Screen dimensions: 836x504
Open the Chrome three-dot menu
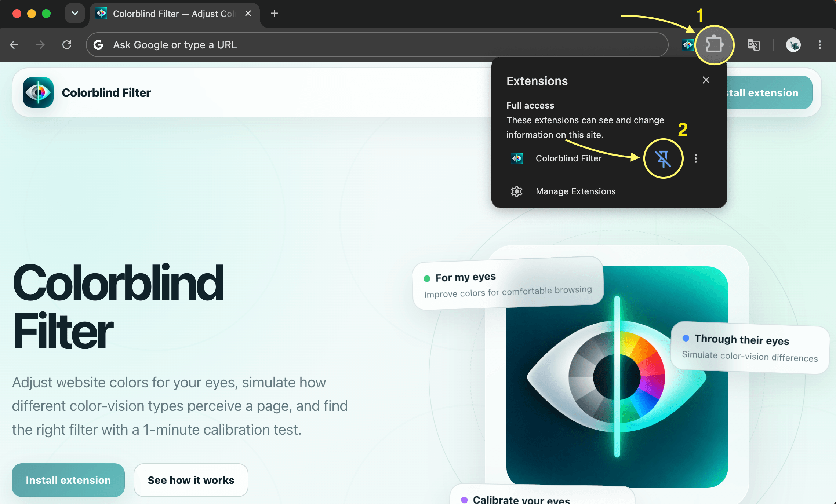tap(820, 45)
